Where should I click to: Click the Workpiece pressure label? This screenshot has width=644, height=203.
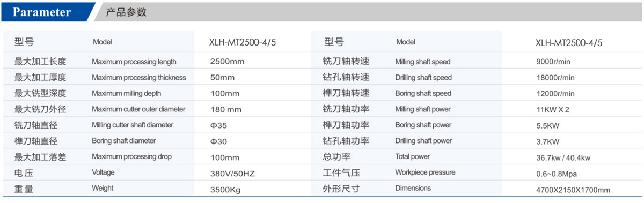pyautogui.click(x=425, y=172)
